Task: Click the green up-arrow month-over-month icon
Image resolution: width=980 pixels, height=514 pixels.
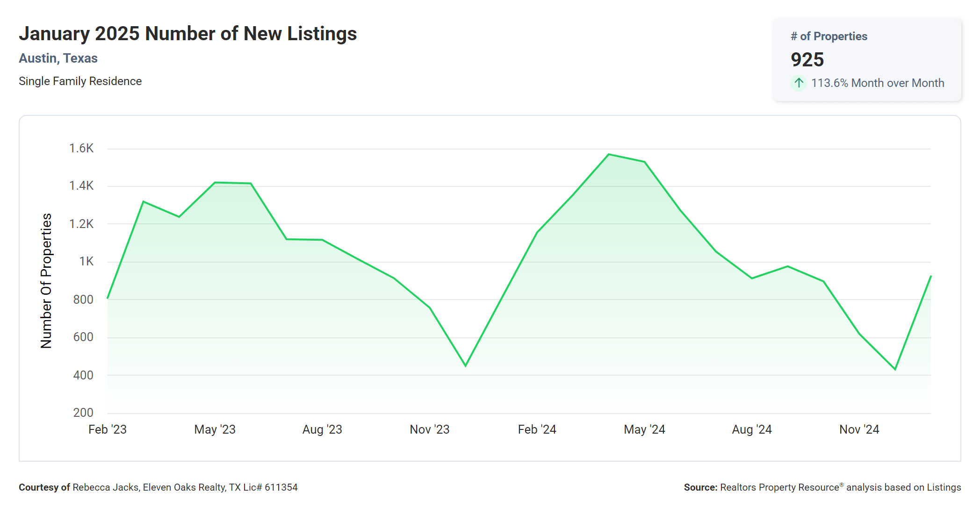Action: [799, 83]
